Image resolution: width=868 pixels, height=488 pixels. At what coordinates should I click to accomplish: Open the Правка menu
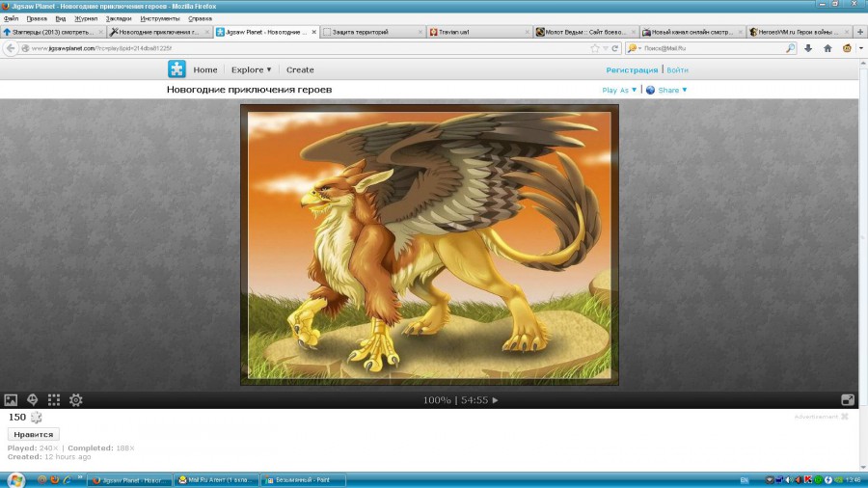[x=37, y=19]
